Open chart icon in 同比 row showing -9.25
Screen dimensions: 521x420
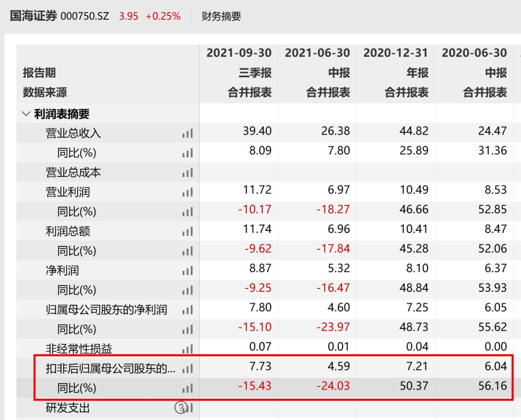[187, 290]
